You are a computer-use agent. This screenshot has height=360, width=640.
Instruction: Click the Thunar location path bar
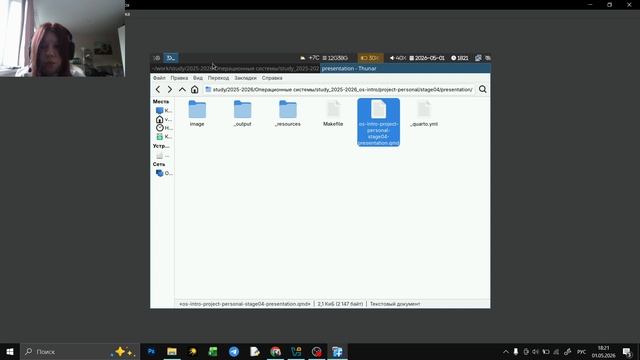click(339, 89)
